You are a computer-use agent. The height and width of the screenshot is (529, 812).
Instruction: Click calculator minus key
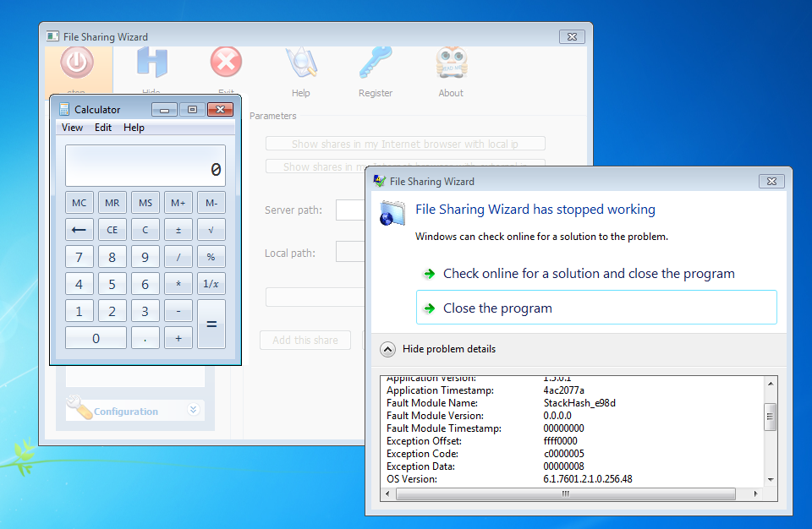pyautogui.click(x=178, y=311)
